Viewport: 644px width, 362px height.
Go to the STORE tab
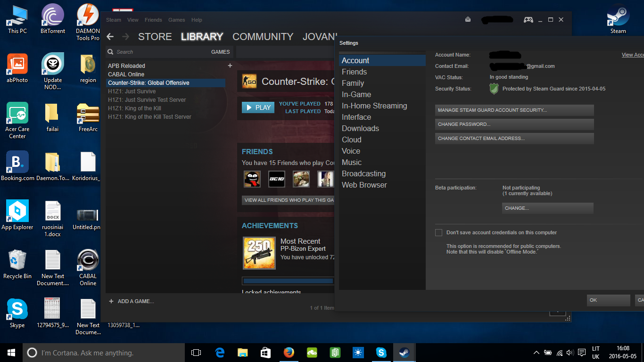(155, 37)
